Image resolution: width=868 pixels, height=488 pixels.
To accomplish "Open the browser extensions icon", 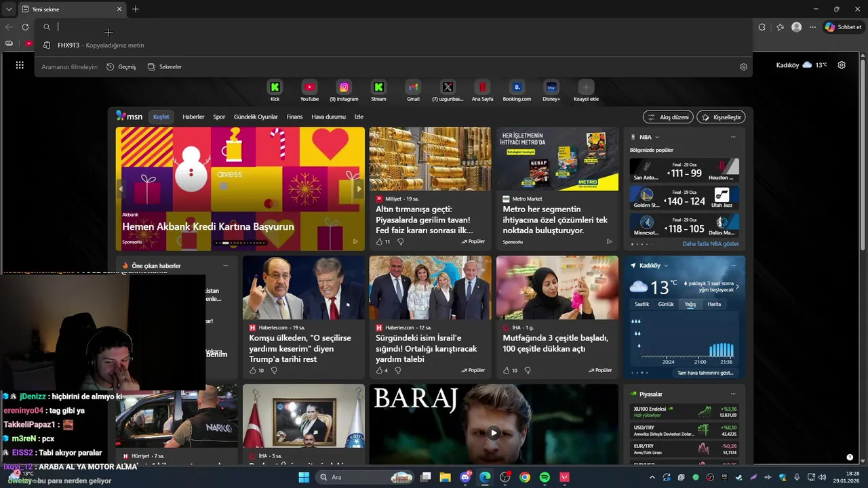I will (x=762, y=27).
